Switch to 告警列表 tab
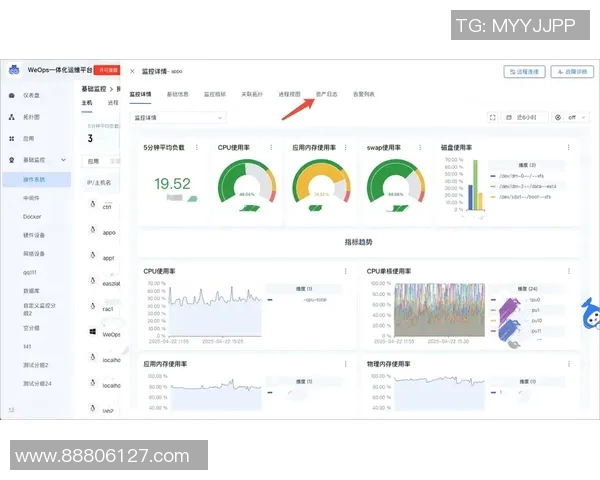 pos(364,94)
